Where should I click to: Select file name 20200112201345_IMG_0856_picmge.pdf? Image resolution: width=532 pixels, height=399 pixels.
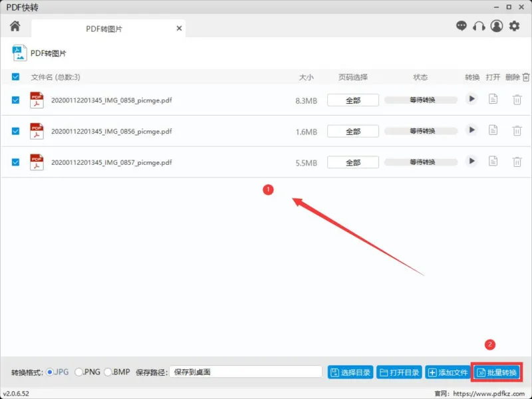click(111, 131)
